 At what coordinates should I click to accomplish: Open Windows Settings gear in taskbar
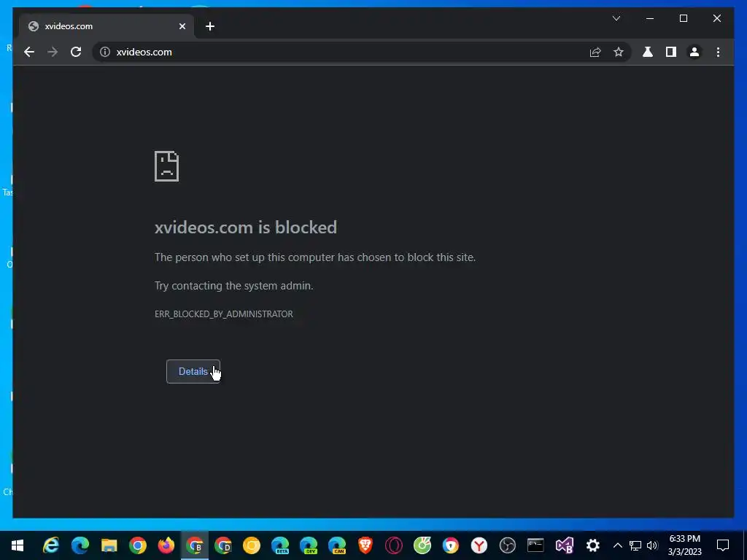pyautogui.click(x=592, y=545)
